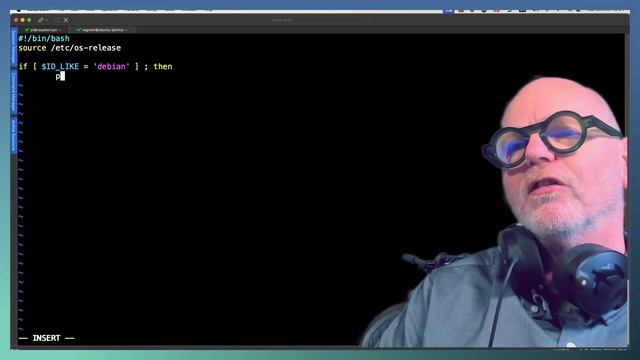Open the Command Manager side tab

pos(13,92)
